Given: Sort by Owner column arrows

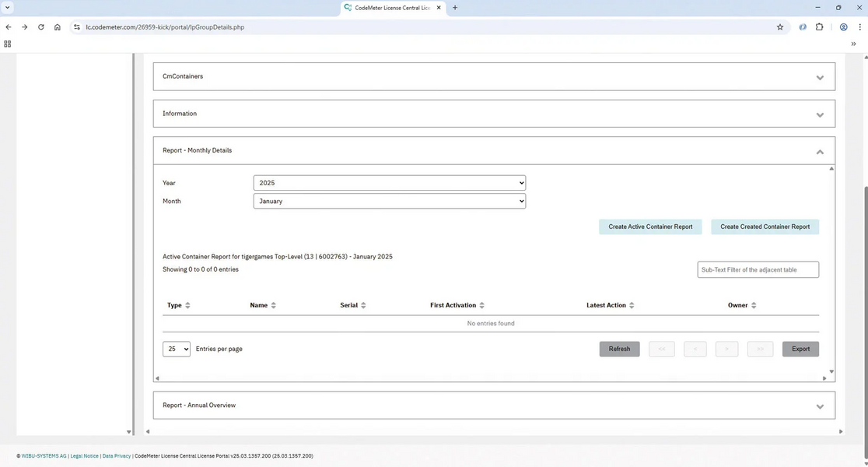Looking at the screenshot, I should [754, 305].
